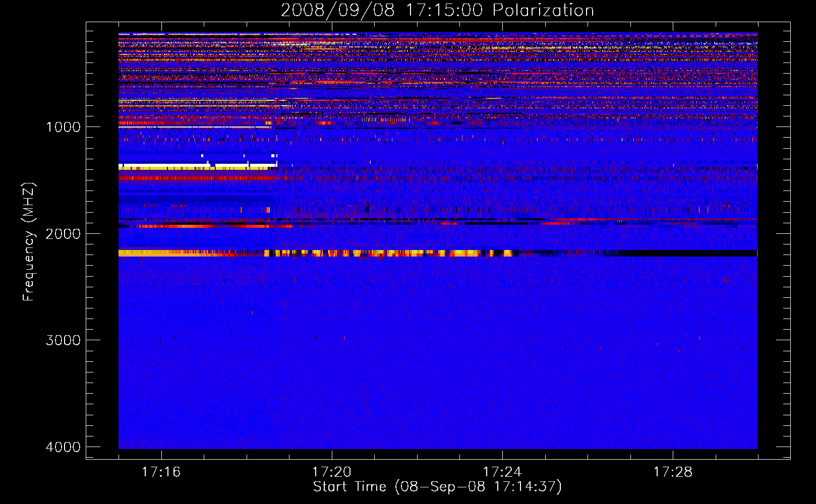This screenshot has width=816, height=504.
Task: Click the plot title '2008/09/08 17:15:00 Polarization'
Action: point(437,10)
